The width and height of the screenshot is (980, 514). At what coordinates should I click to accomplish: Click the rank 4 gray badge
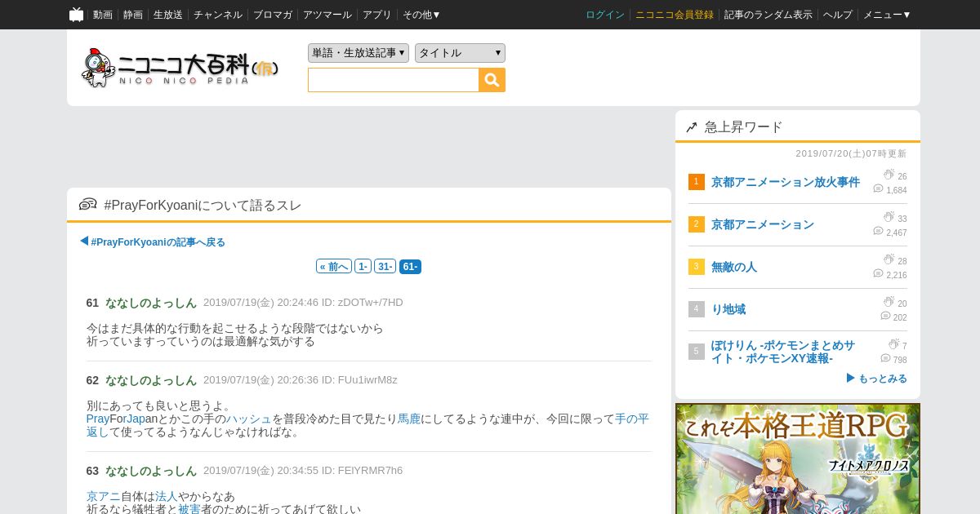tap(697, 309)
